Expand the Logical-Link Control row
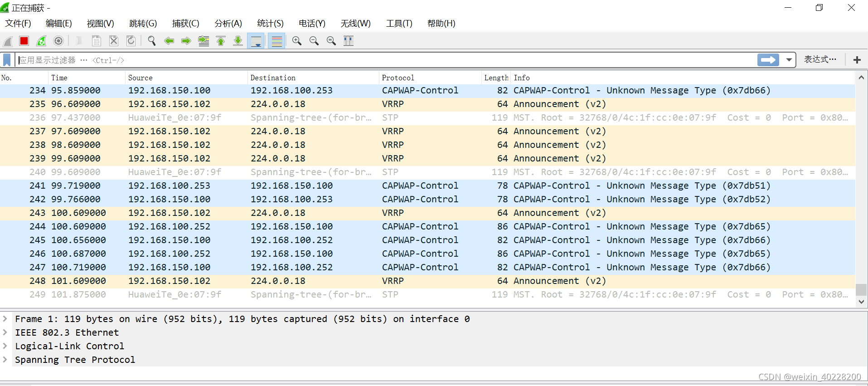The height and width of the screenshot is (386, 868). 5,346
